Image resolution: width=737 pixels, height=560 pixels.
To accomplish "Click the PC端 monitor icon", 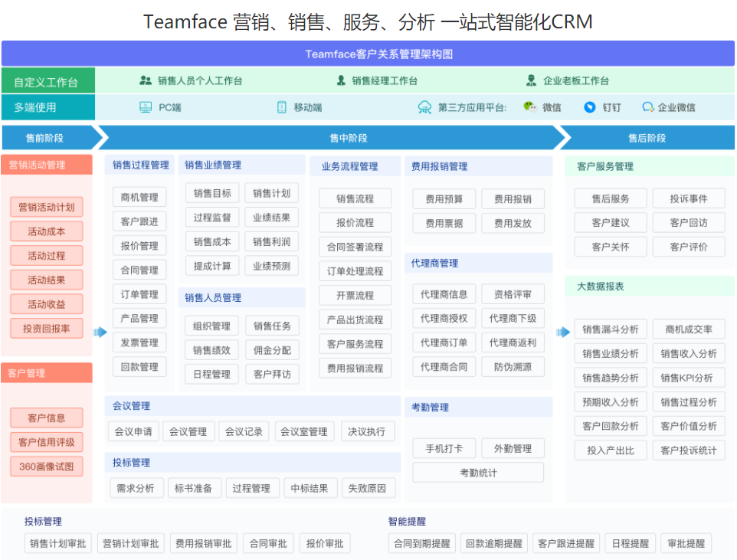I will 146,107.
